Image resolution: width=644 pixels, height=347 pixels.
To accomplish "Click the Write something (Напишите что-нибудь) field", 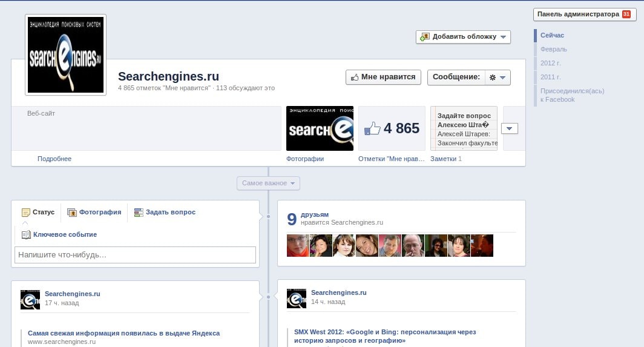I will [x=135, y=255].
